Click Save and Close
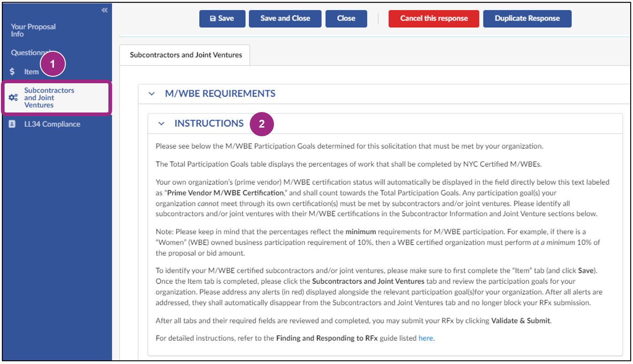Screen dimensions: 633x364 (x=285, y=18)
